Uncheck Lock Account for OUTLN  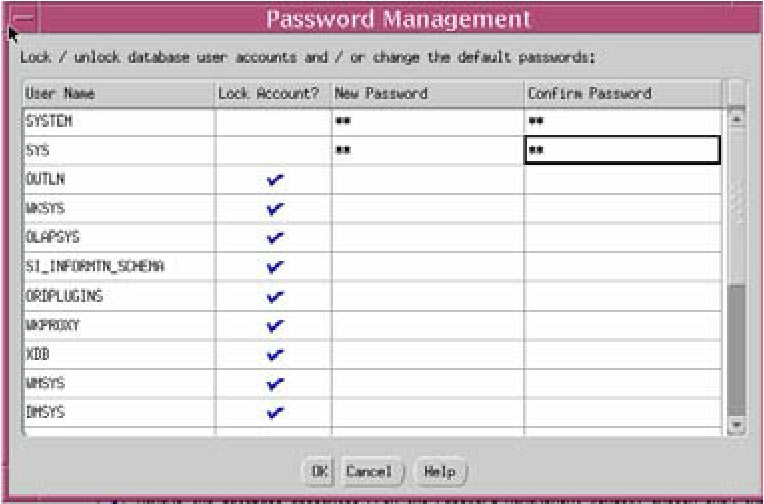[x=275, y=181]
